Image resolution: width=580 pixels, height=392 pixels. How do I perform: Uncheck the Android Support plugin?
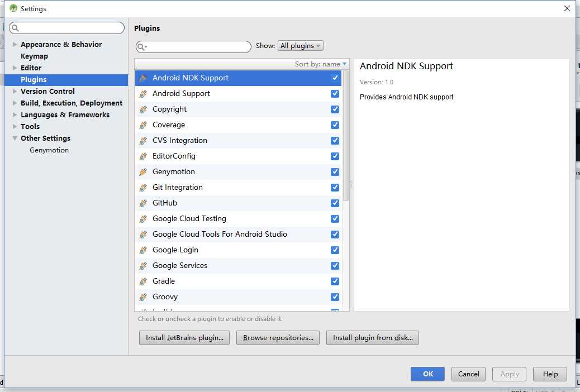pos(335,94)
